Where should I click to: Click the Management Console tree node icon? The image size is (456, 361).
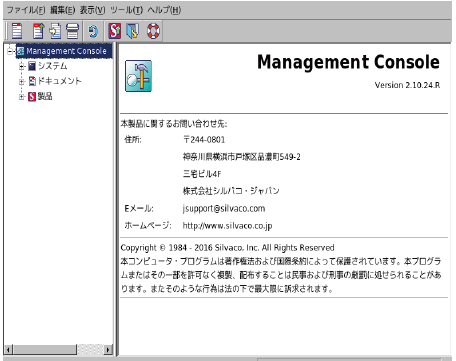pyautogui.click(x=21, y=51)
